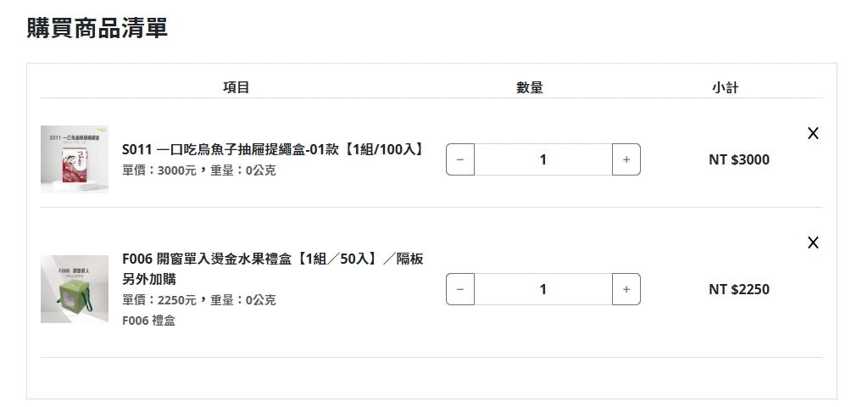
Task: Click the 單價:3000元 price detail text
Action: [159, 170]
